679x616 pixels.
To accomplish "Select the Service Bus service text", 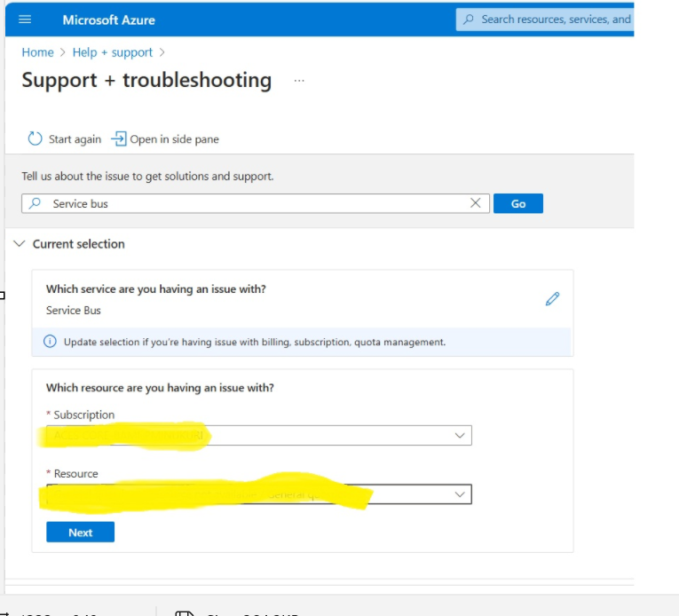I will [x=74, y=311].
